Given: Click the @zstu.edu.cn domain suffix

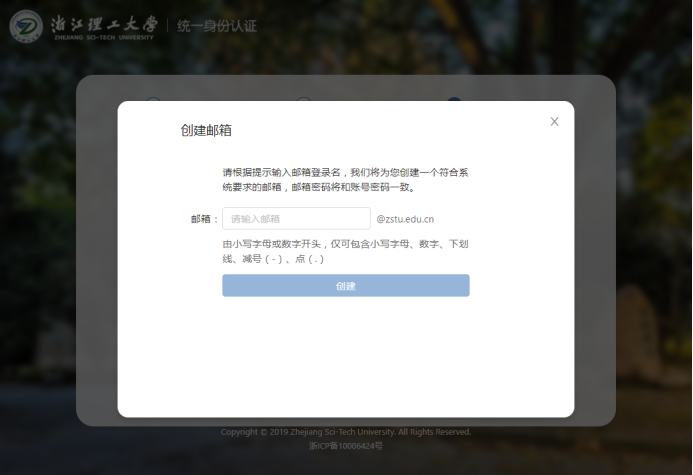Looking at the screenshot, I should pyautogui.click(x=405, y=219).
